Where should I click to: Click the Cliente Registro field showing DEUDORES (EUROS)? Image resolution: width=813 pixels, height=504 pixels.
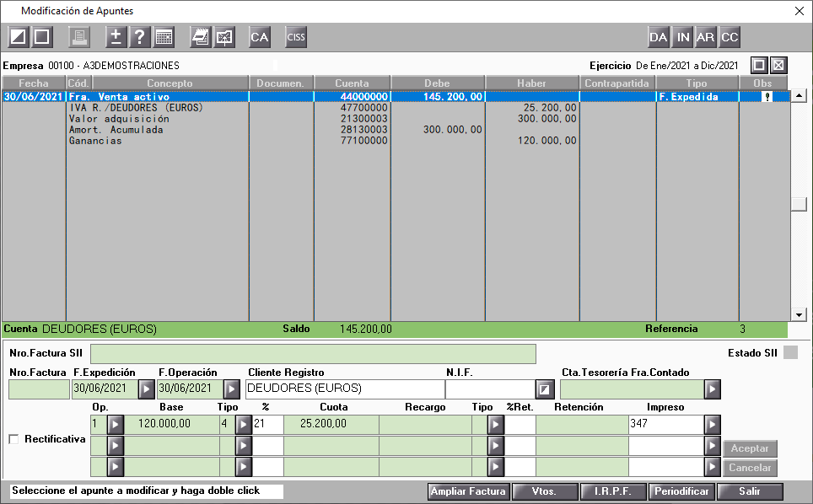(x=345, y=389)
